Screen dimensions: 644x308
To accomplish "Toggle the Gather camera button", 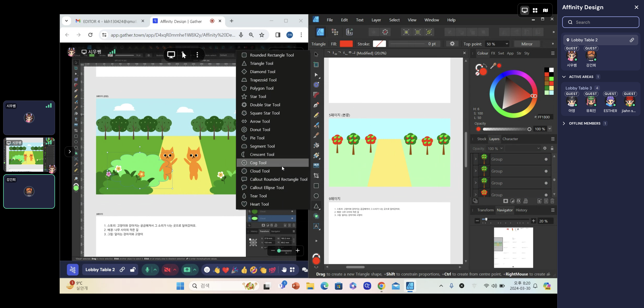I will coord(167,270).
